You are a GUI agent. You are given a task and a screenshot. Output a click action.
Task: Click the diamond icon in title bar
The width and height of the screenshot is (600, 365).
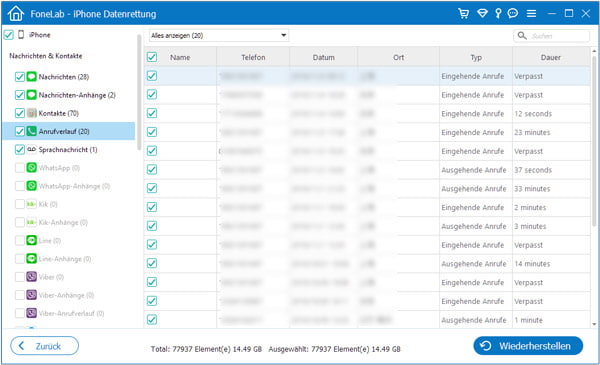[x=482, y=14]
